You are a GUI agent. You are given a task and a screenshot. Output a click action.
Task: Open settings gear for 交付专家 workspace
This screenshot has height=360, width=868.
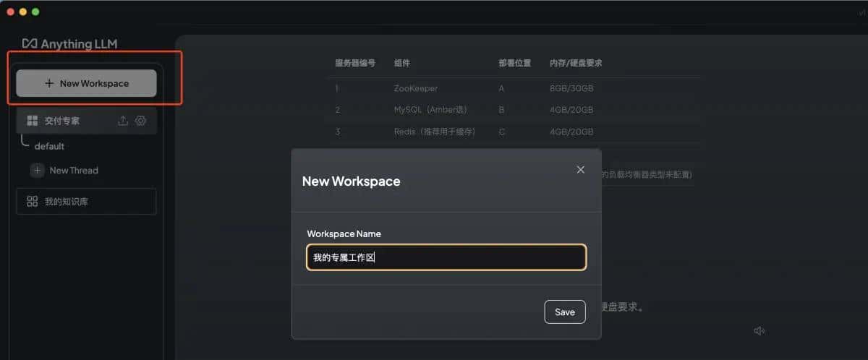pyautogui.click(x=141, y=121)
